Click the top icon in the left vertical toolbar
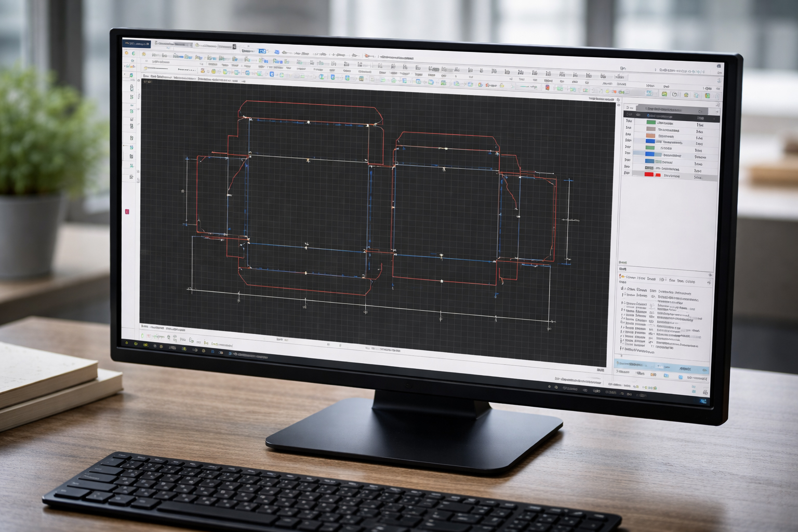 click(x=132, y=76)
